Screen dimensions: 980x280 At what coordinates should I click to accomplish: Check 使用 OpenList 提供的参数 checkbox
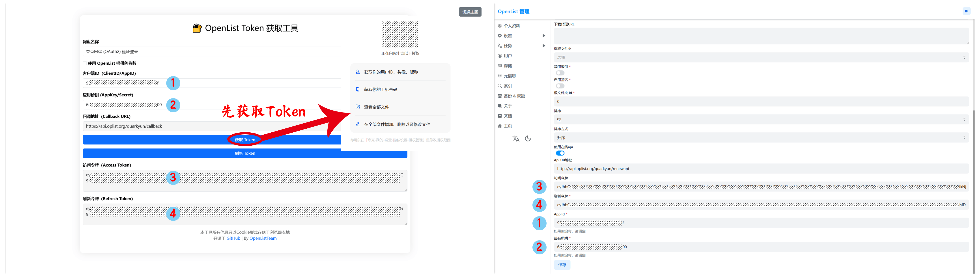(85, 63)
